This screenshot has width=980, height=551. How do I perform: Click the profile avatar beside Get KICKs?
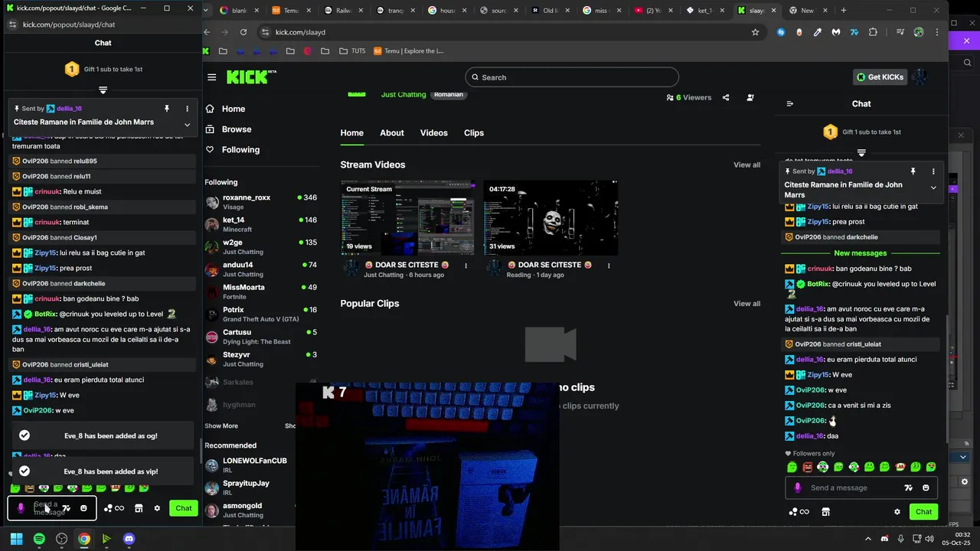pos(920,77)
